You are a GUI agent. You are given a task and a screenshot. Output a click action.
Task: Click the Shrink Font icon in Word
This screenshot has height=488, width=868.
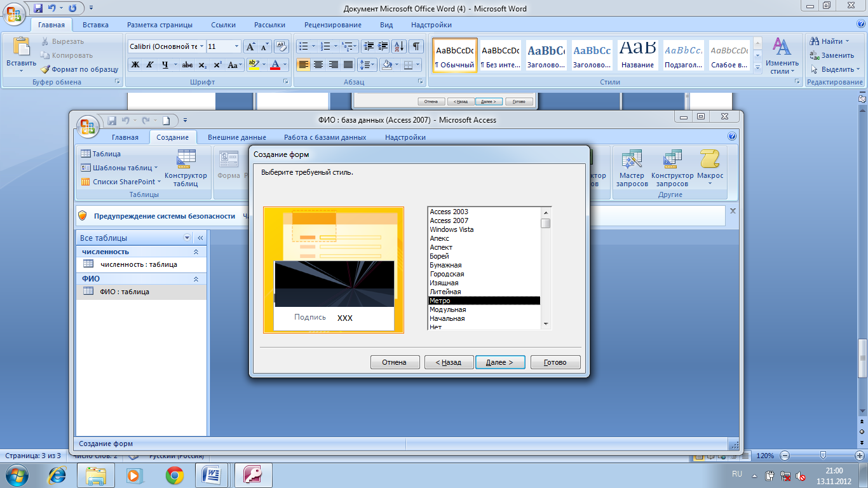[x=265, y=46]
